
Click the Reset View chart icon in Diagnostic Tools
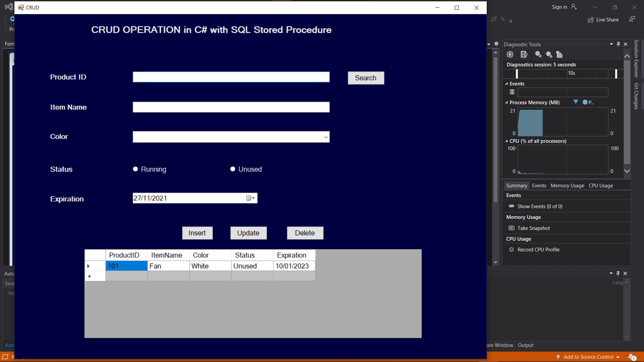[x=559, y=54]
